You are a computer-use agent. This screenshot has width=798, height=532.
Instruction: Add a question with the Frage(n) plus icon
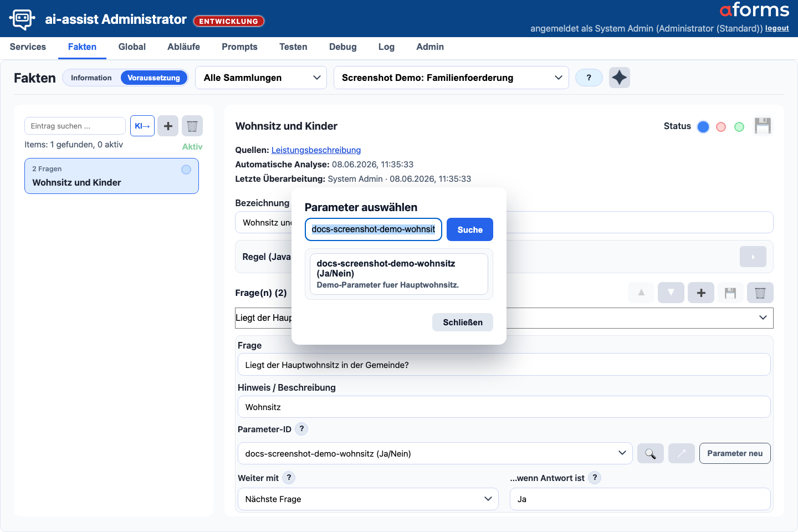pos(701,293)
